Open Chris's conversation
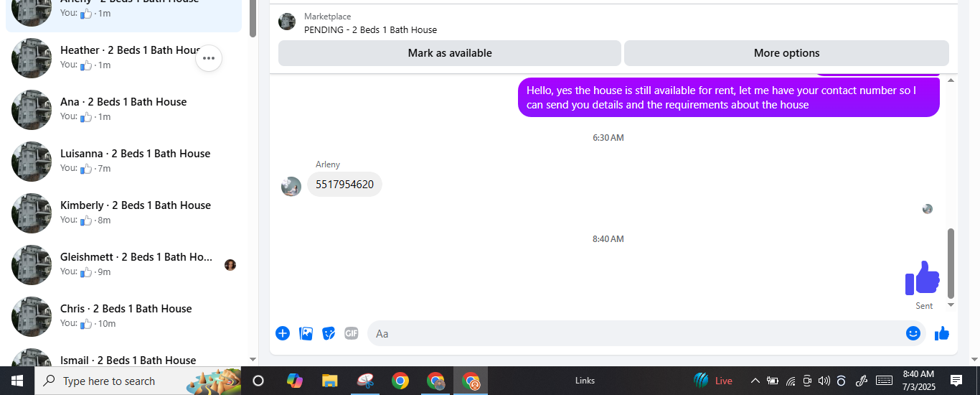 (124, 317)
